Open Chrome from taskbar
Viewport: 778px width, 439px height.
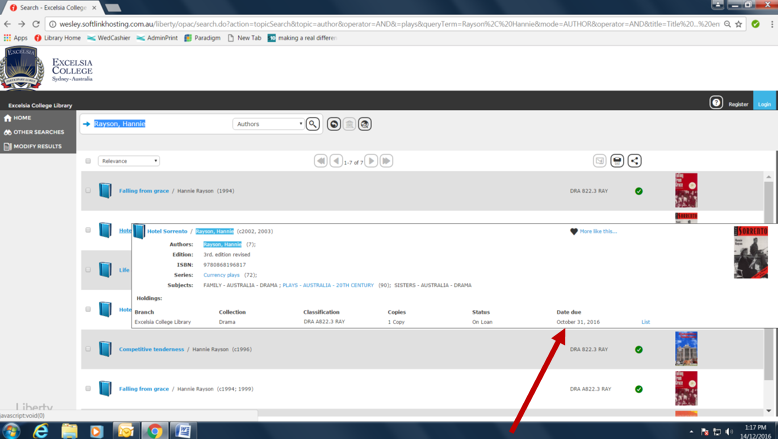pos(155,431)
